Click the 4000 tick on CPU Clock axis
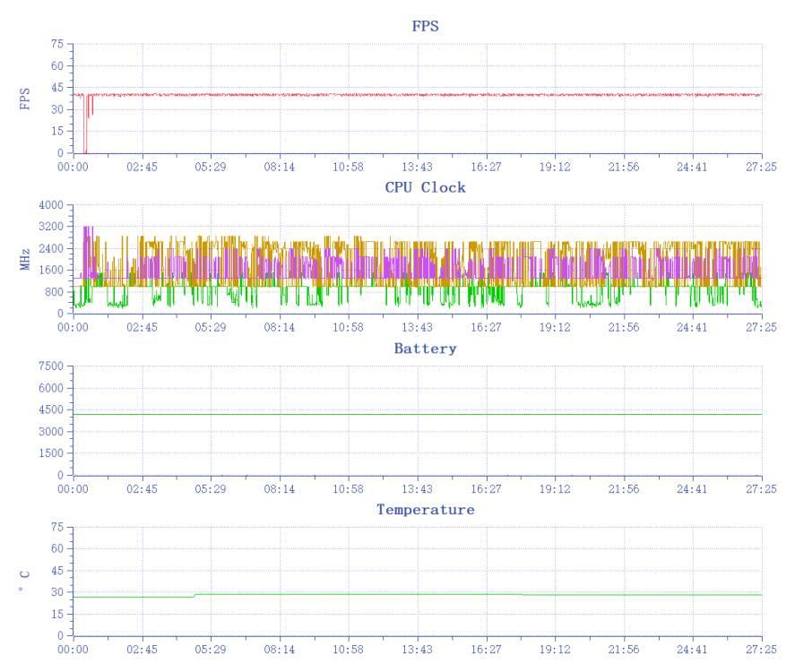This screenshot has width=795, height=672. [x=50, y=205]
